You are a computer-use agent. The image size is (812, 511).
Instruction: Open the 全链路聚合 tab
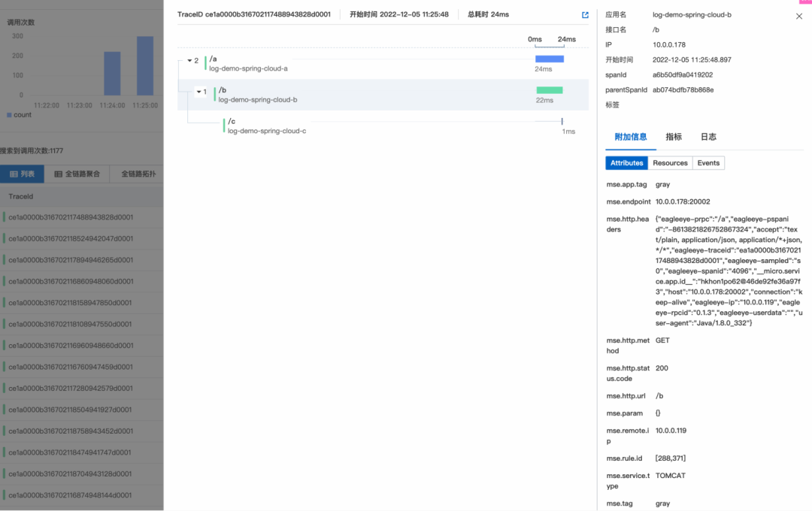(77, 174)
